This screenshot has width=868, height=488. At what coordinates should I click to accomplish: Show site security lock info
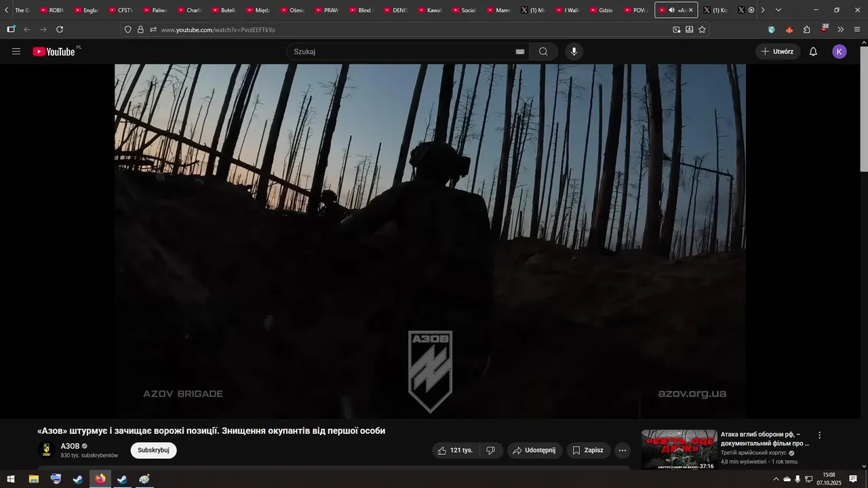[x=140, y=30]
